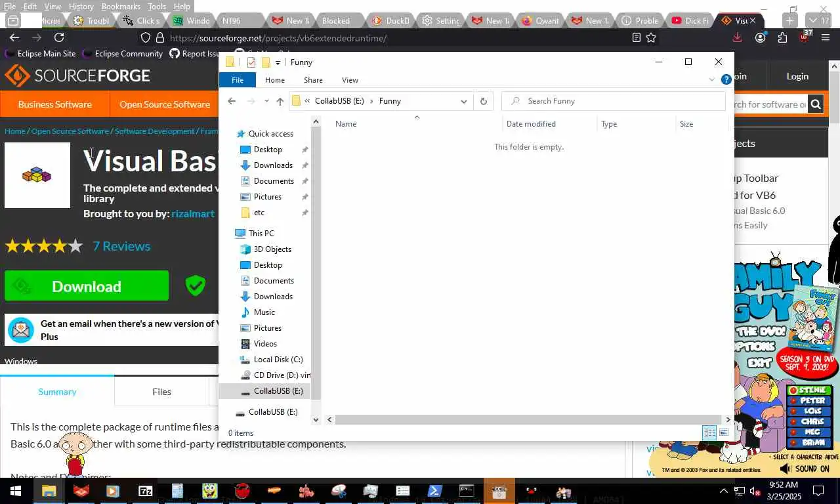
Task: Select Quick access in navigation pane
Action: tap(264, 134)
